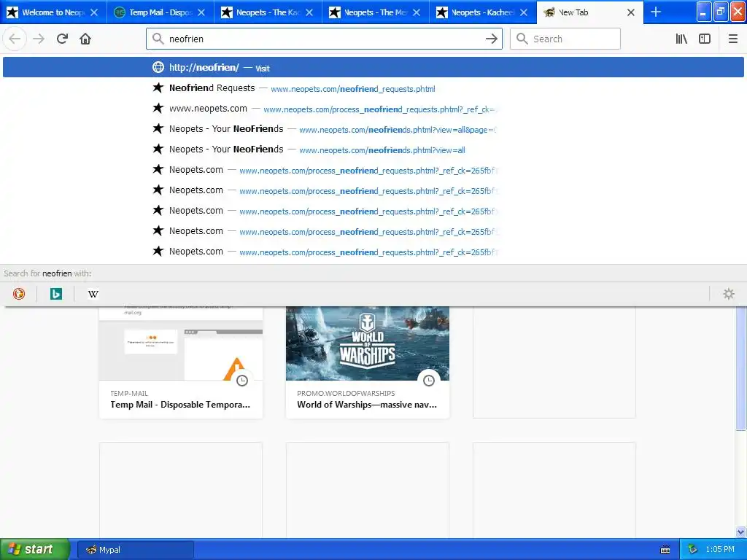Visit http://neofrien/ suggestion

click(373, 68)
